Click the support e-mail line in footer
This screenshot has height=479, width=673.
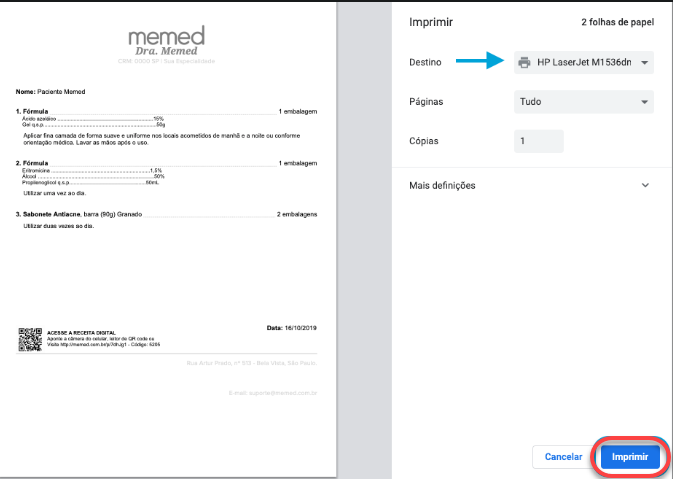pyautogui.click(x=273, y=393)
